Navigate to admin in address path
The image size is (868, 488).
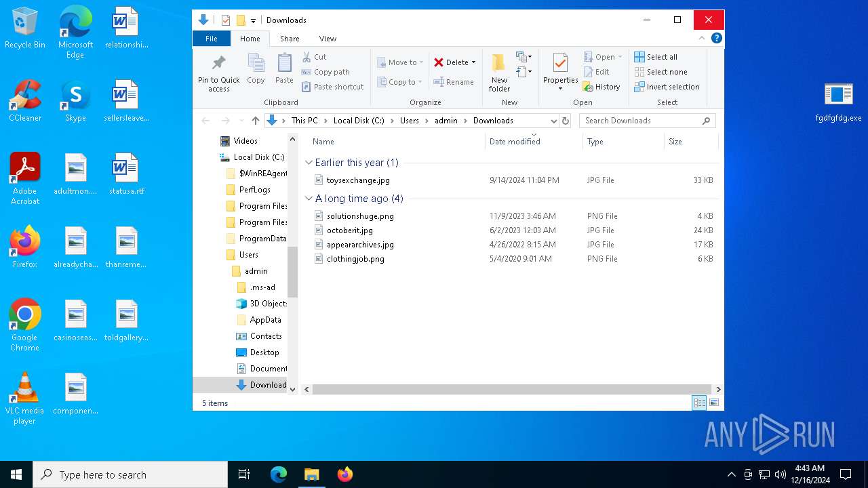click(x=446, y=121)
